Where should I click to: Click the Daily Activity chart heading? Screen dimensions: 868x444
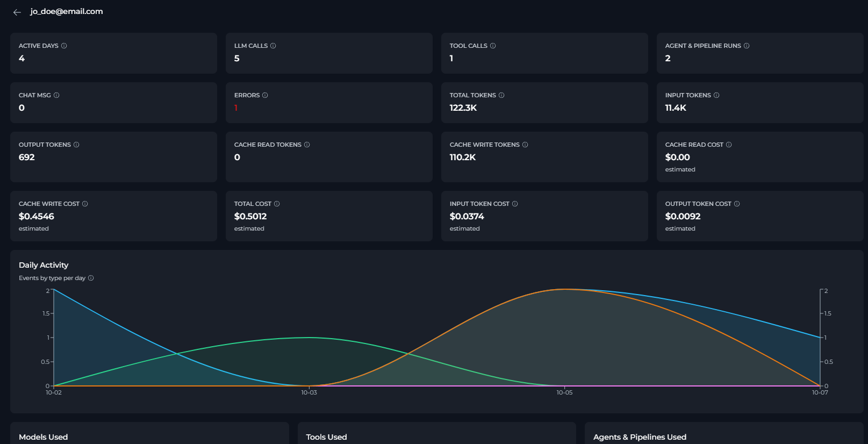pyautogui.click(x=44, y=265)
